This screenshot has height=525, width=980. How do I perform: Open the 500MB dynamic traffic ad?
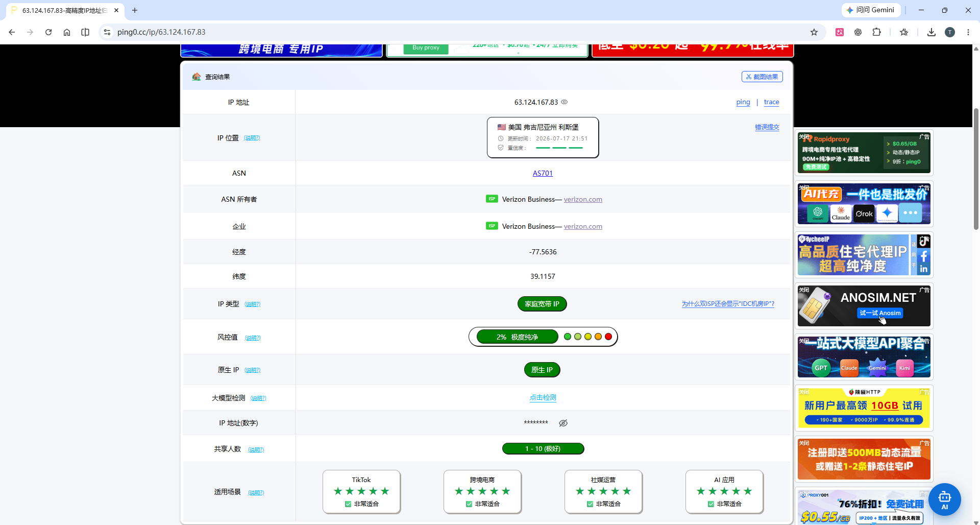tap(864, 459)
